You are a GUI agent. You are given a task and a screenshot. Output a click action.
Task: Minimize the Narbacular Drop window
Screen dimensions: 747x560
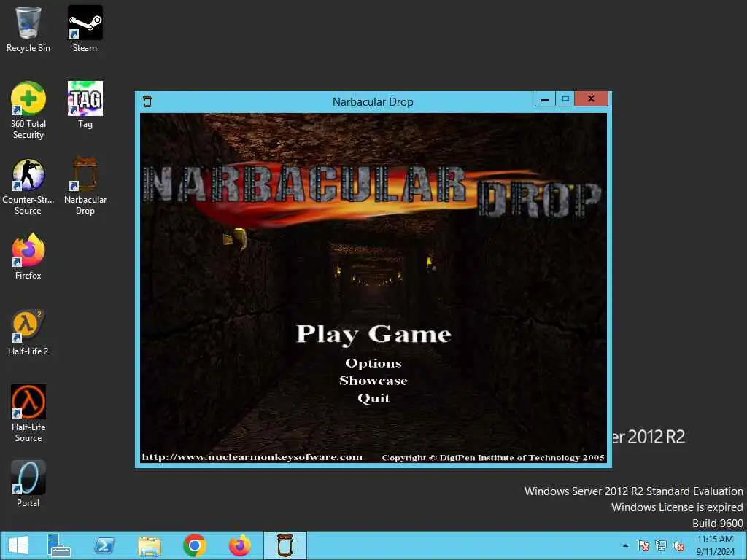(x=545, y=99)
